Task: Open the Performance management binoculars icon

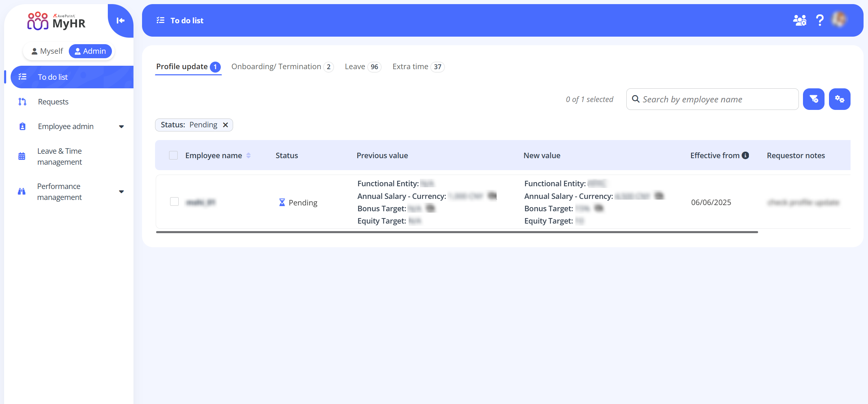Action: point(21,191)
